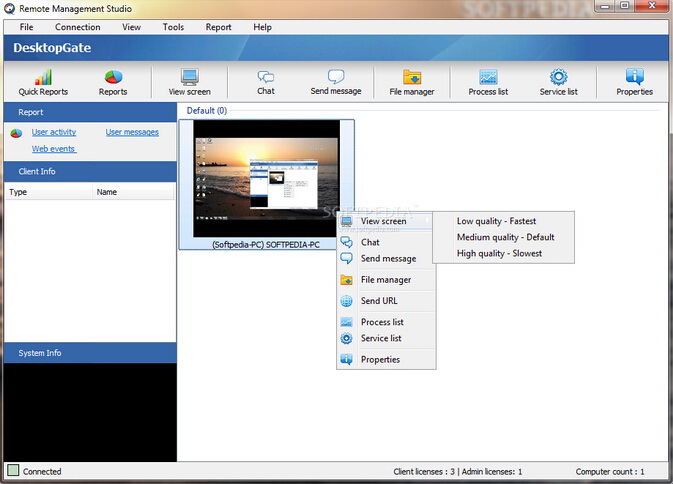Open Quick Reports from the toolbar

click(43, 82)
